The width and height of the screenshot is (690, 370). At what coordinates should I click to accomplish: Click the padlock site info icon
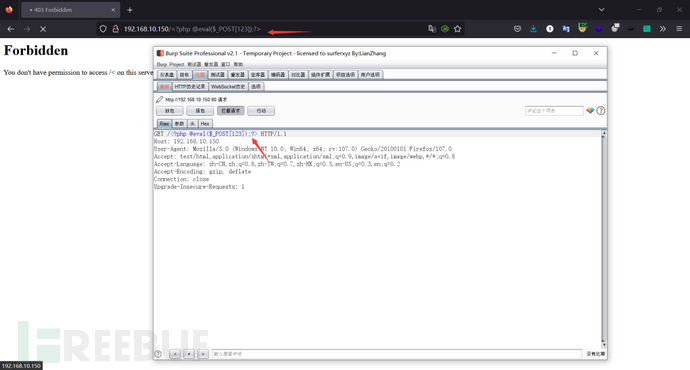(115, 29)
